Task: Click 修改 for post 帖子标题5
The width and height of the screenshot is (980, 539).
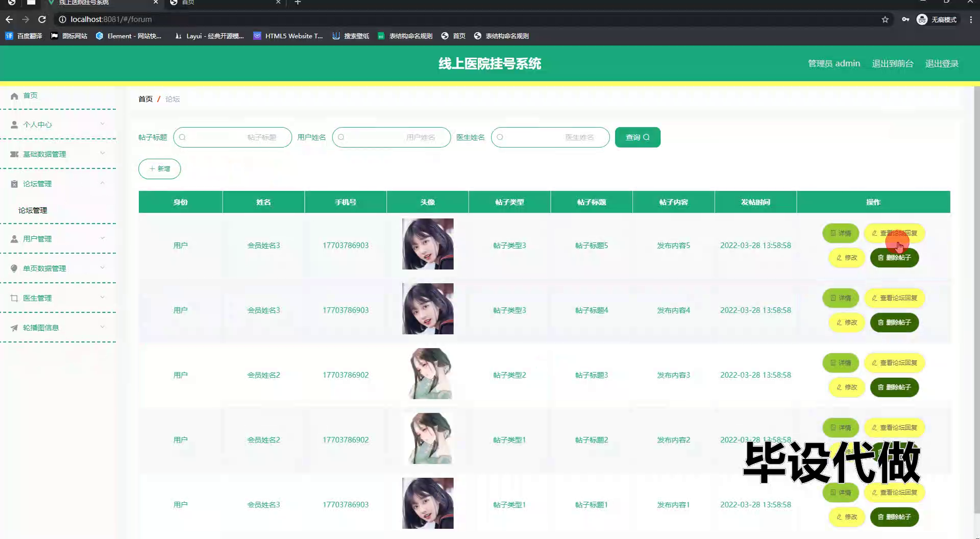Action: [x=847, y=258]
